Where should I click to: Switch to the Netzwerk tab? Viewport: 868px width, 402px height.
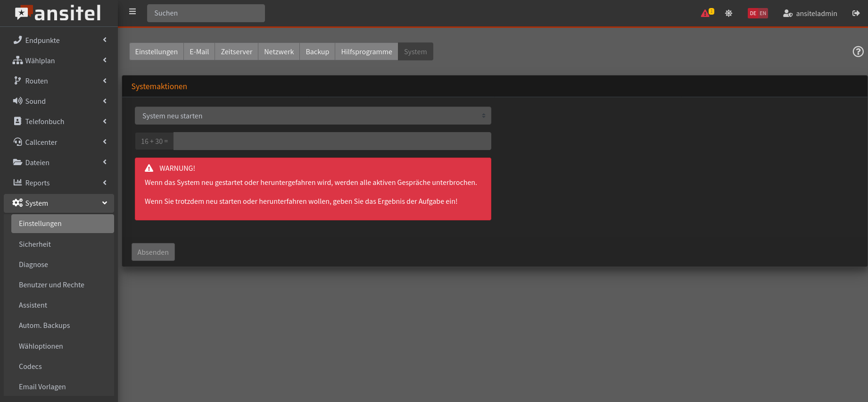[279, 51]
